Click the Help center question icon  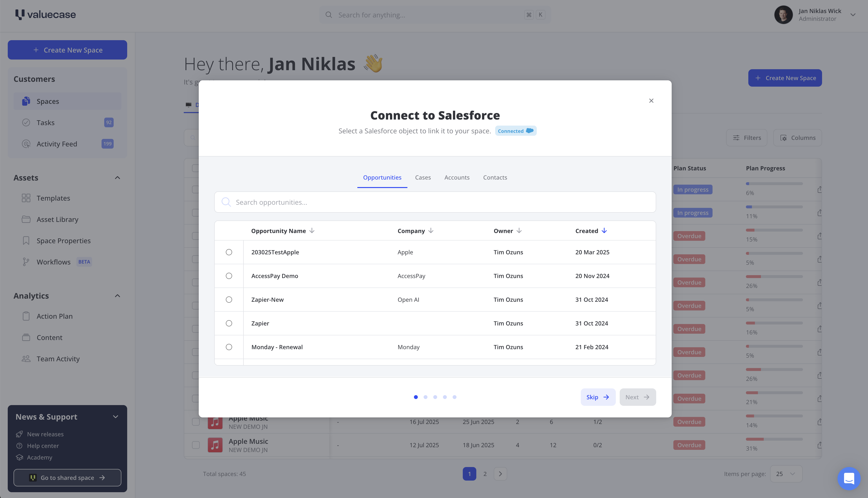coord(20,446)
